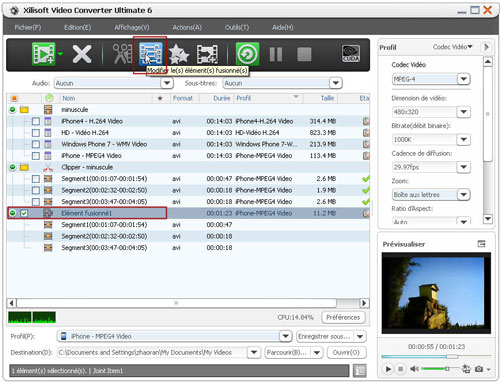Image resolution: width=500 pixels, height=382 pixels.
Task: Mute the preview volume speaker icon
Action: pos(414,369)
